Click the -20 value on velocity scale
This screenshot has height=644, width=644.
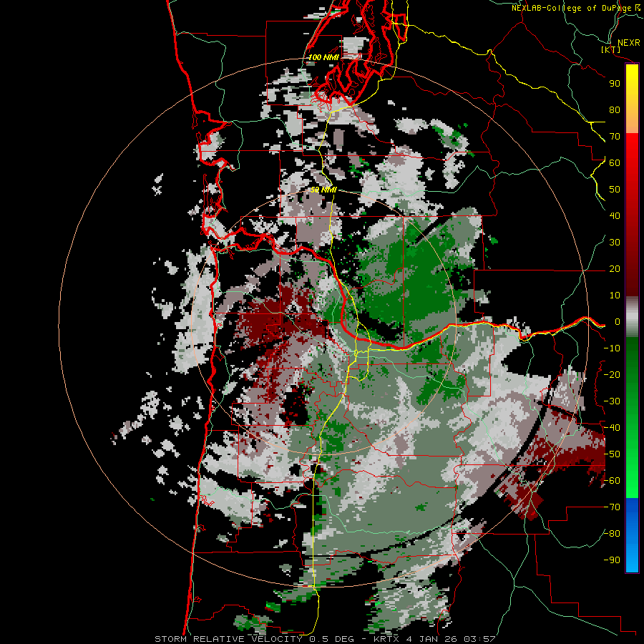point(612,375)
